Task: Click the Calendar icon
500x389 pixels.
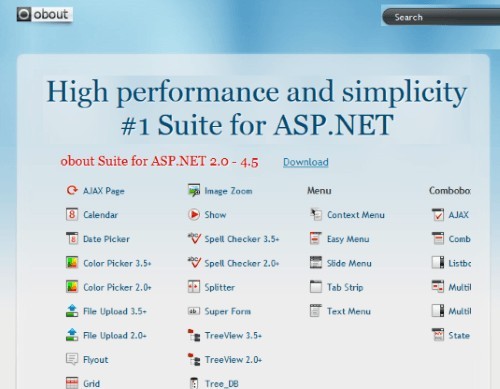Action: click(x=72, y=214)
